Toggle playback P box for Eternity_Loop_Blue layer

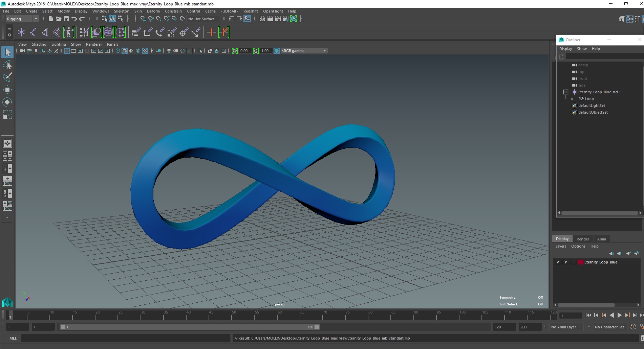(x=565, y=262)
